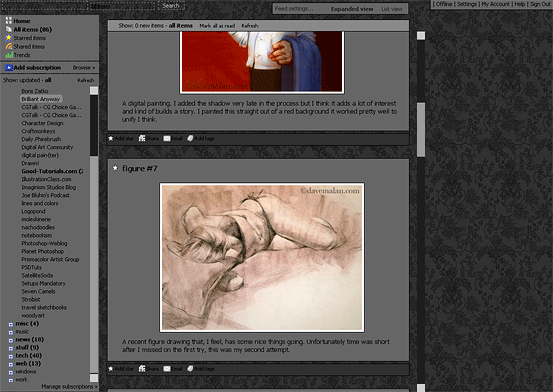Image resolution: width=553 pixels, height=392 pixels.
Task: Refresh the subscriptions list
Action: pos(86,80)
